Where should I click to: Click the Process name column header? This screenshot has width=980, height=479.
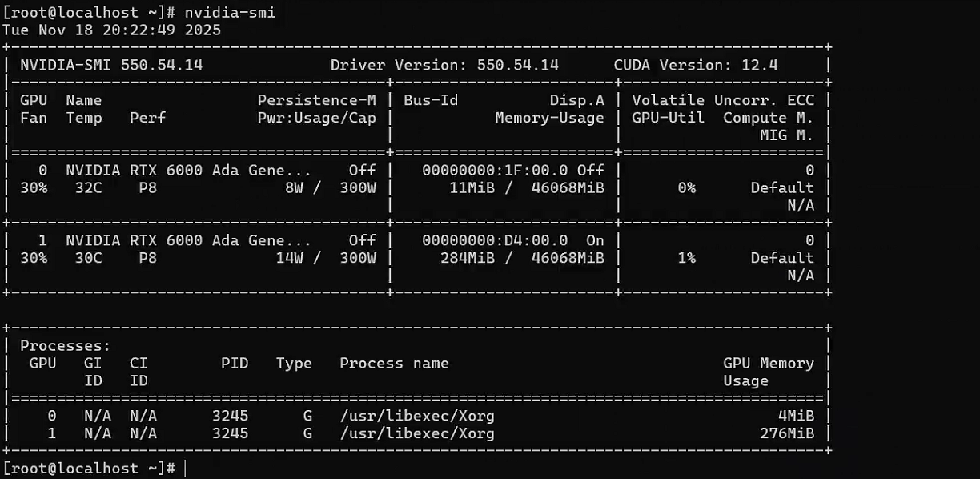tap(394, 364)
